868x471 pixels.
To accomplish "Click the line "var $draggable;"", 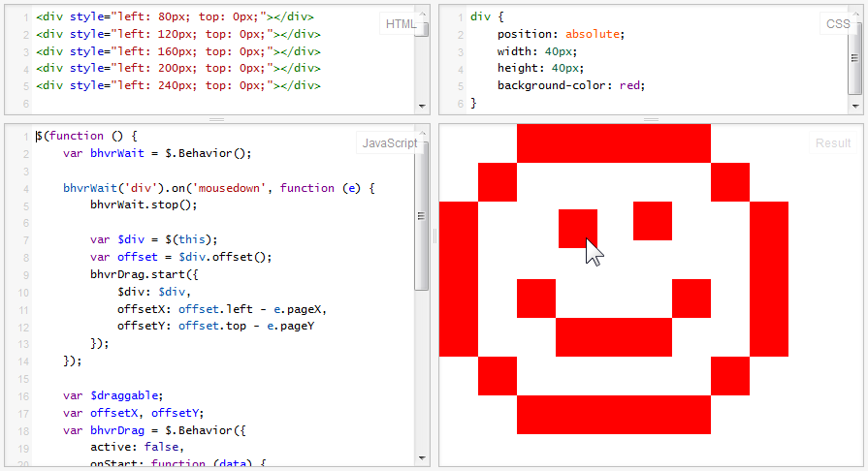I will click(113, 395).
